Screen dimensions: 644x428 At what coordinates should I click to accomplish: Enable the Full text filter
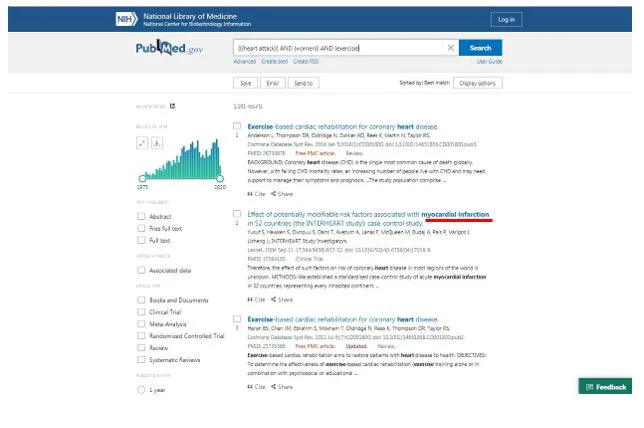click(141, 240)
